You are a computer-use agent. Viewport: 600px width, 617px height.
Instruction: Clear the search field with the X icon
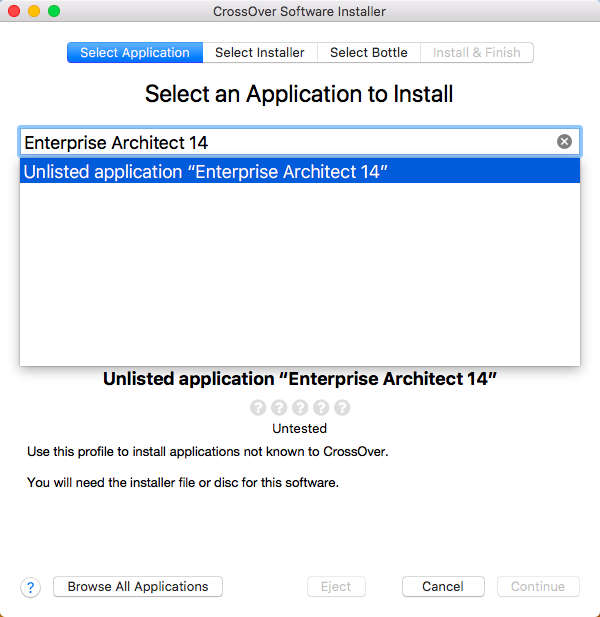coord(564,142)
